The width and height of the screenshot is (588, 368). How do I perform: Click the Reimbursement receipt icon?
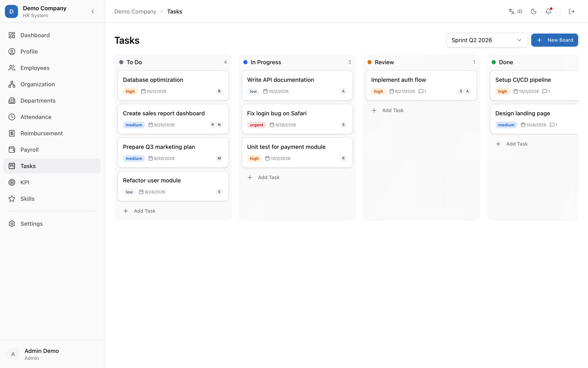[x=12, y=133]
